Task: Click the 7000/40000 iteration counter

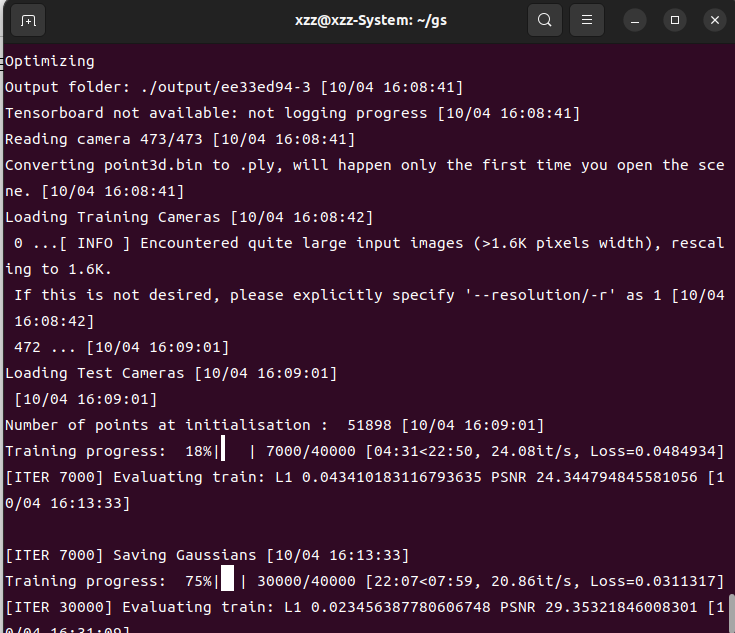Action: pos(311,452)
